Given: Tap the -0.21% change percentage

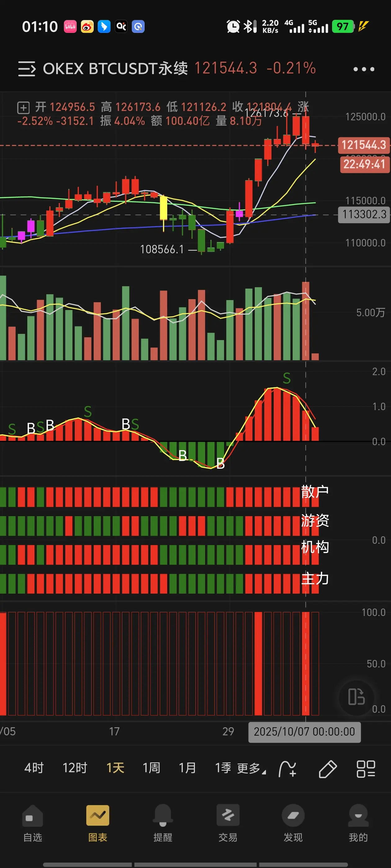Looking at the screenshot, I should tap(291, 69).
